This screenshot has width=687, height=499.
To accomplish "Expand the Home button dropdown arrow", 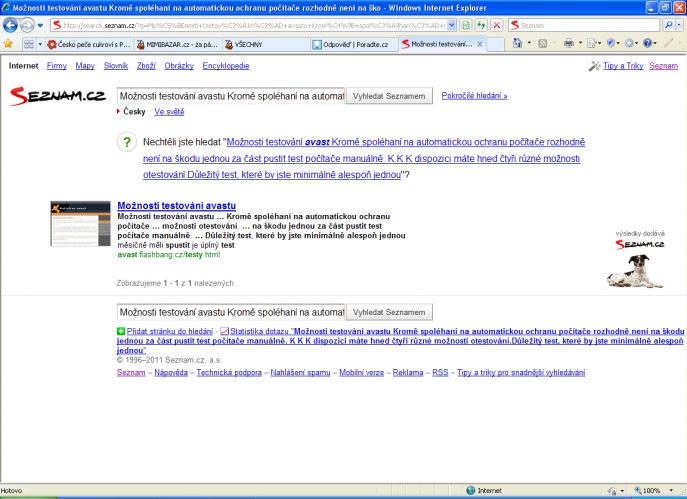I will coord(529,43).
